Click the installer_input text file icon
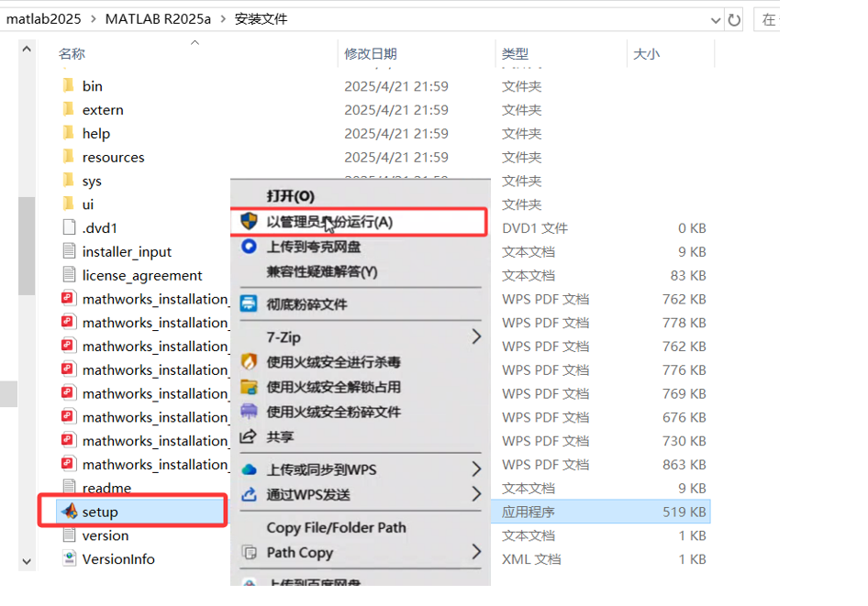The image size is (868, 606). click(69, 251)
